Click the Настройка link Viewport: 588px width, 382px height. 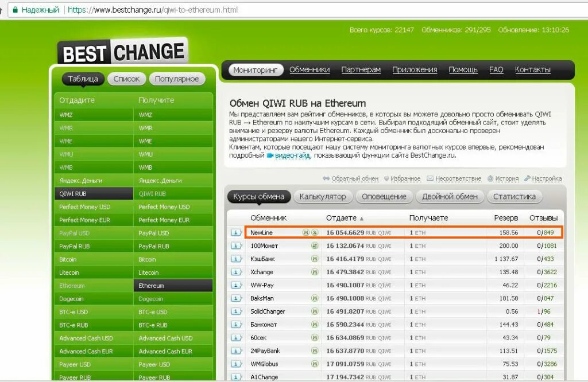pos(547,178)
